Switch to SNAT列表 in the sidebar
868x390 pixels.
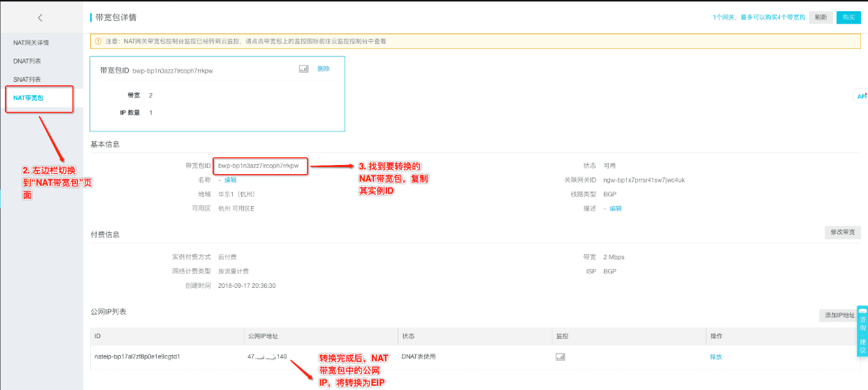coord(27,79)
